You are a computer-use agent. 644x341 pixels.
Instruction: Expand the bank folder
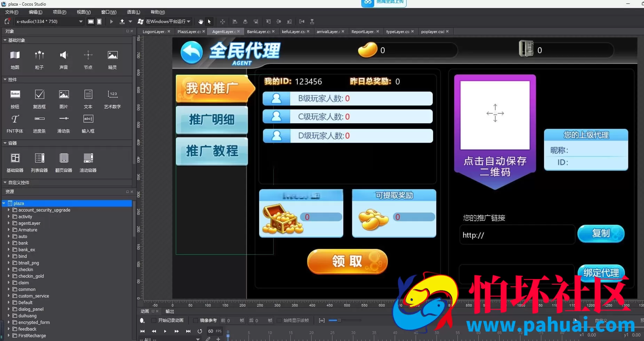9,243
